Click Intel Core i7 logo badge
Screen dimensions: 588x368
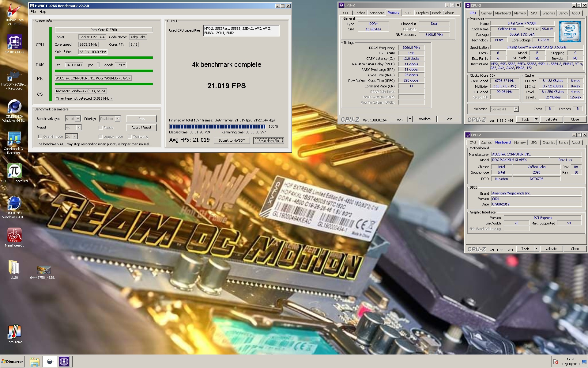570,32
